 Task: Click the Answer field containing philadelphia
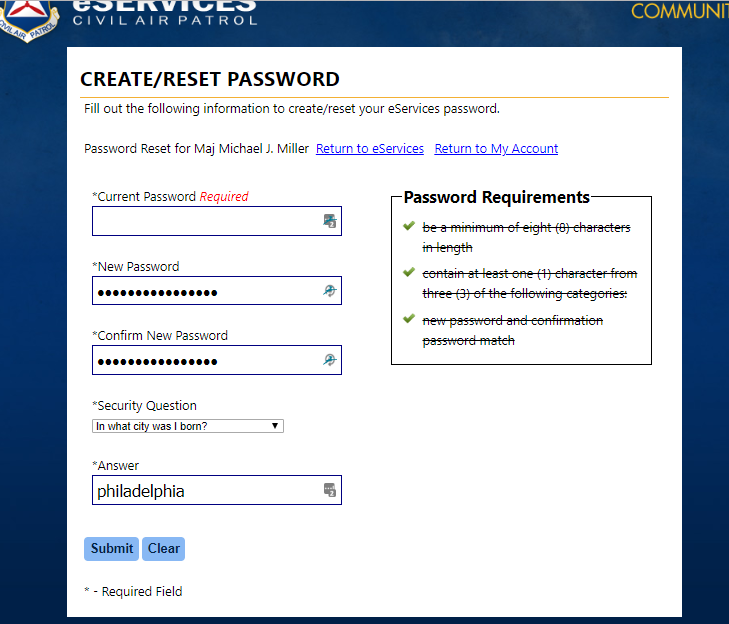pos(217,490)
